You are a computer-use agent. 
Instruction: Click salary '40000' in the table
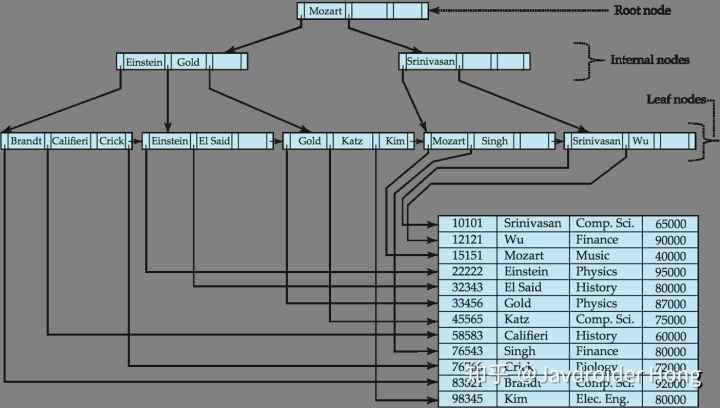click(x=670, y=256)
